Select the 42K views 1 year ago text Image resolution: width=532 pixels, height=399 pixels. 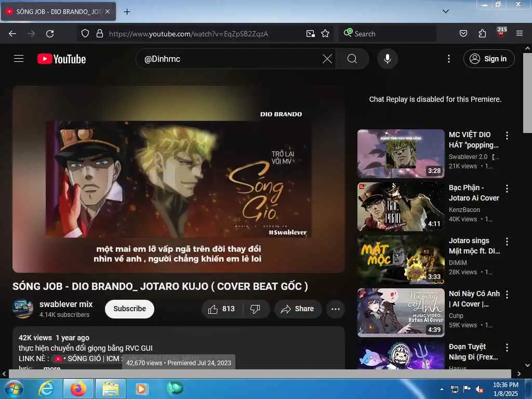click(x=54, y=338)
